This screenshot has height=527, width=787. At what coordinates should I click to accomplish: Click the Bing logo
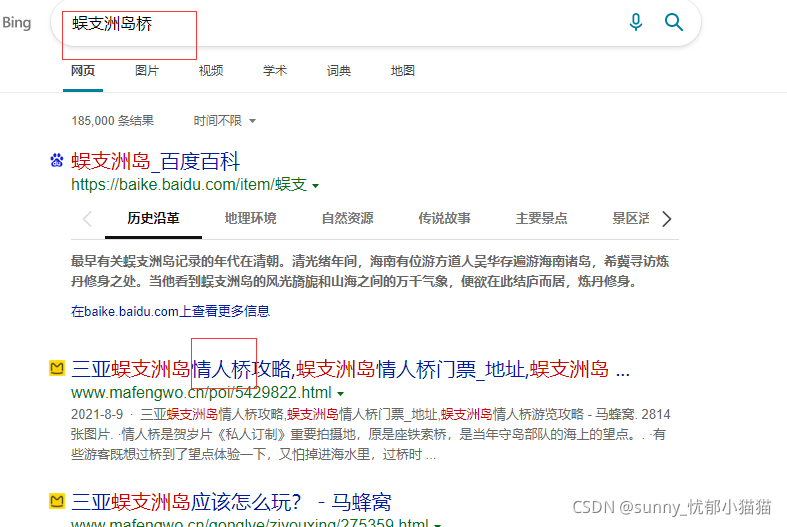click(17, 23)
